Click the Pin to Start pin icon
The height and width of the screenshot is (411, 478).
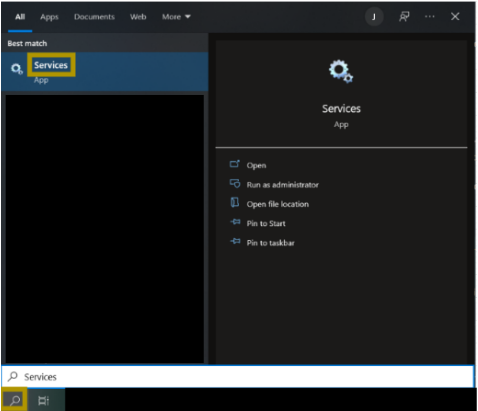(235, 222)
